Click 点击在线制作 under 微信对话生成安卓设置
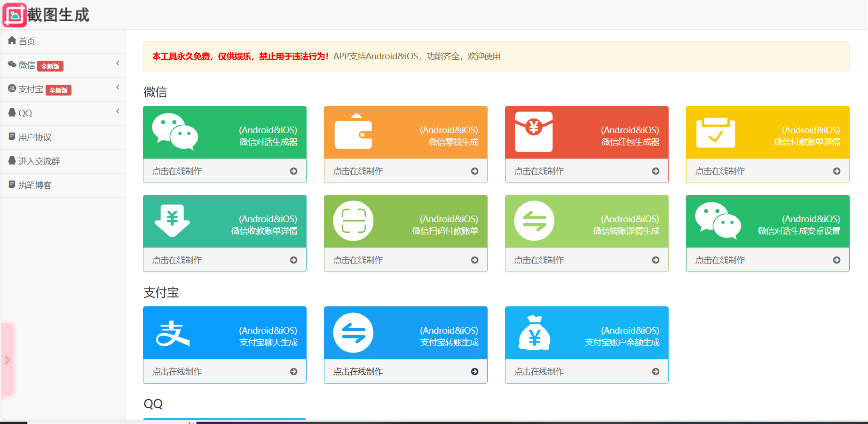The image size is (868, 424). pos(767,260)
